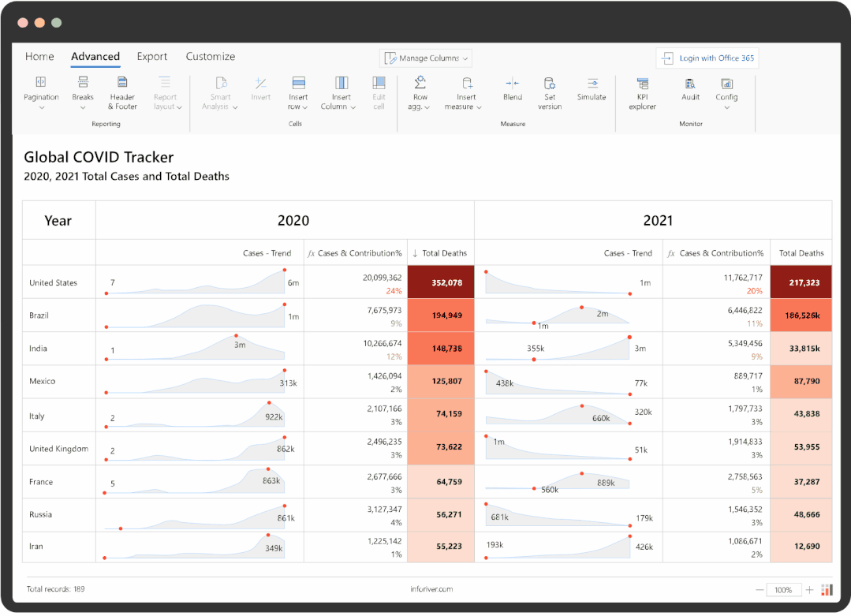Click fx icon on 2020 Cases & Contribution%
Viewport: 851px width, 616px height.
[311, 253]
